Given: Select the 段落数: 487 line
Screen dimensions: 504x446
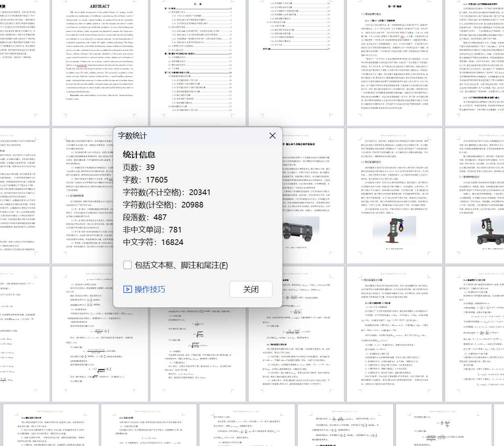Looking at the screenshot, I should tap(145, 217).
